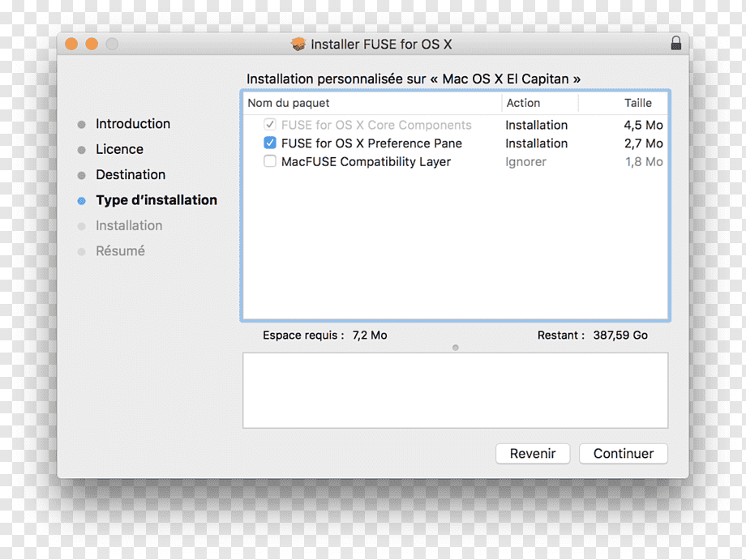Click the Installation step in sidebar
The image size is (746, 560).
pyautogui.click(x=129, y=225)
